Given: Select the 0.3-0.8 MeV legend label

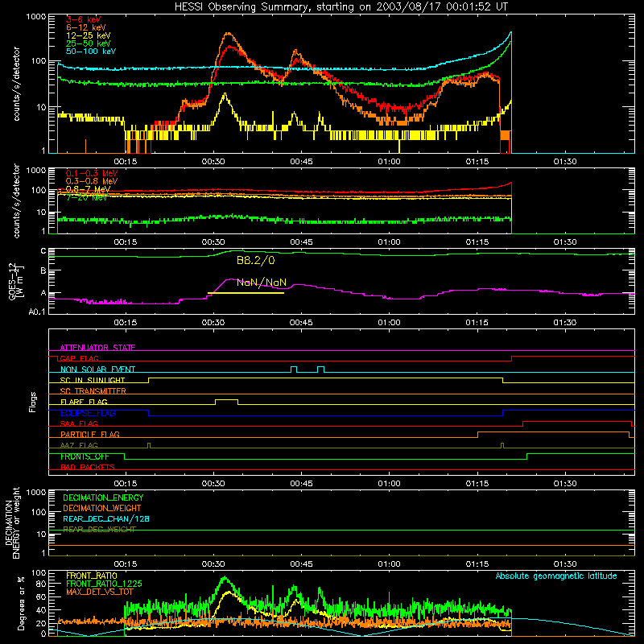Looking at the screenshot, I should coord(92,181).
